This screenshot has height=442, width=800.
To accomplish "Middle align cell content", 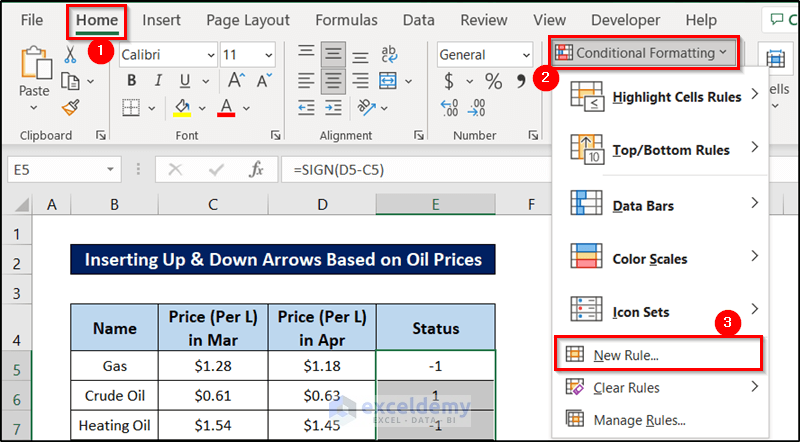I will 333,54.
